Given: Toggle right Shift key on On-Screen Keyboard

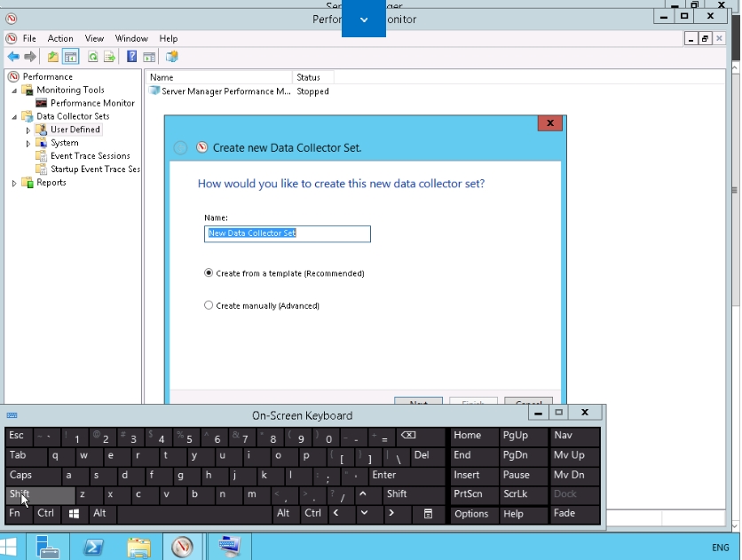Looking at the screenshot, I should [413, 494].
